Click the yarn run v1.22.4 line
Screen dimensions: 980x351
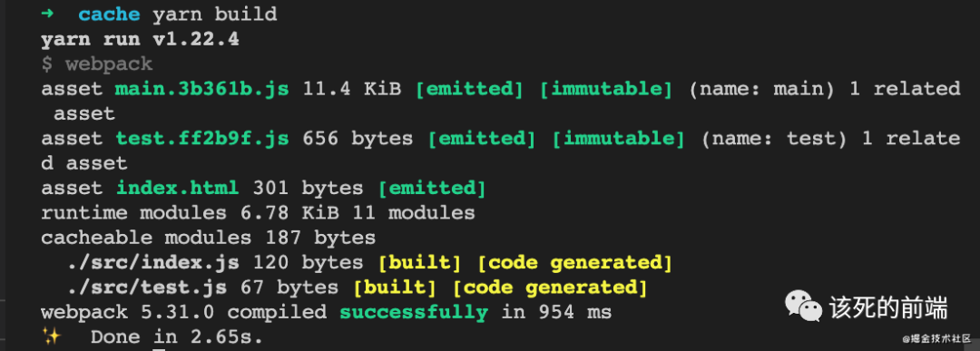[140, 39]
